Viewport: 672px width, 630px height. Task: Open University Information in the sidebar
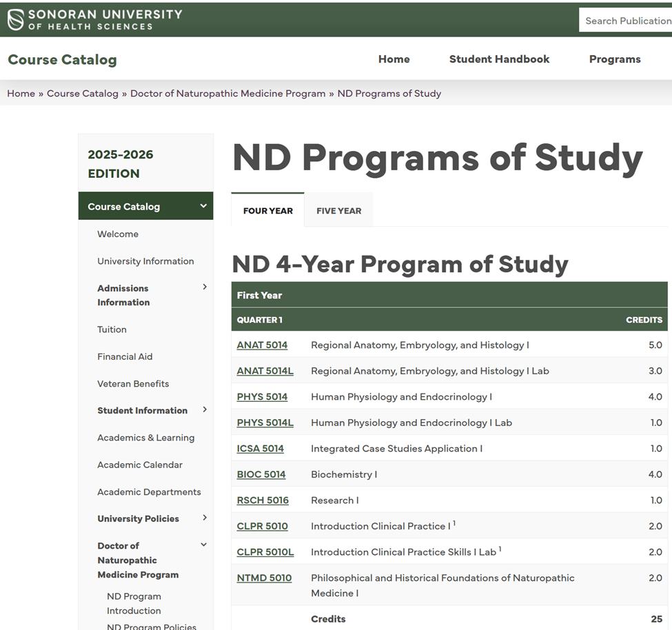click(x=145, y=261)
